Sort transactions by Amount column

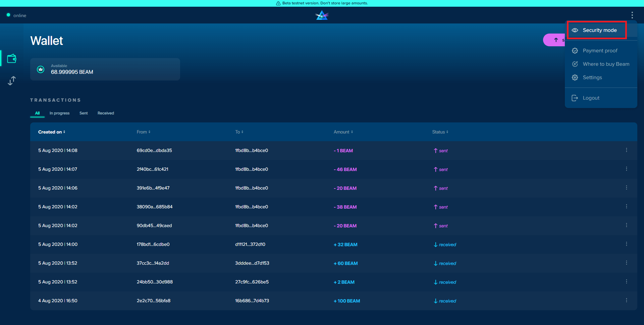click(x=343, y=132)
